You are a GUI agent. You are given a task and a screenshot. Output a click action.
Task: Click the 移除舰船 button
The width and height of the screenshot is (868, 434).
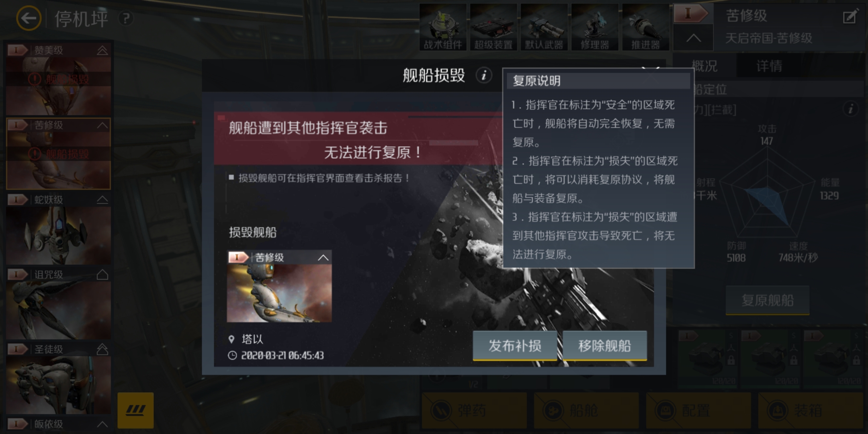[605, 346]
